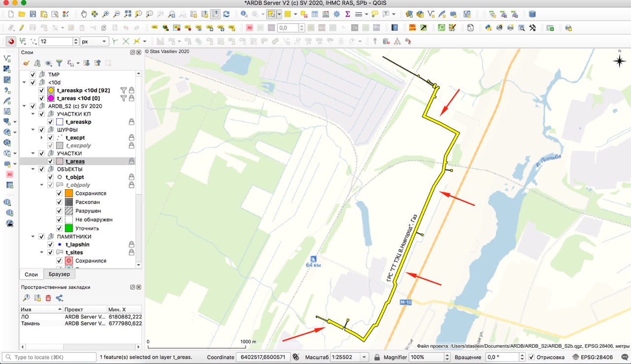
Task: Click the Refresh map icon
Action: click(226, 14)
